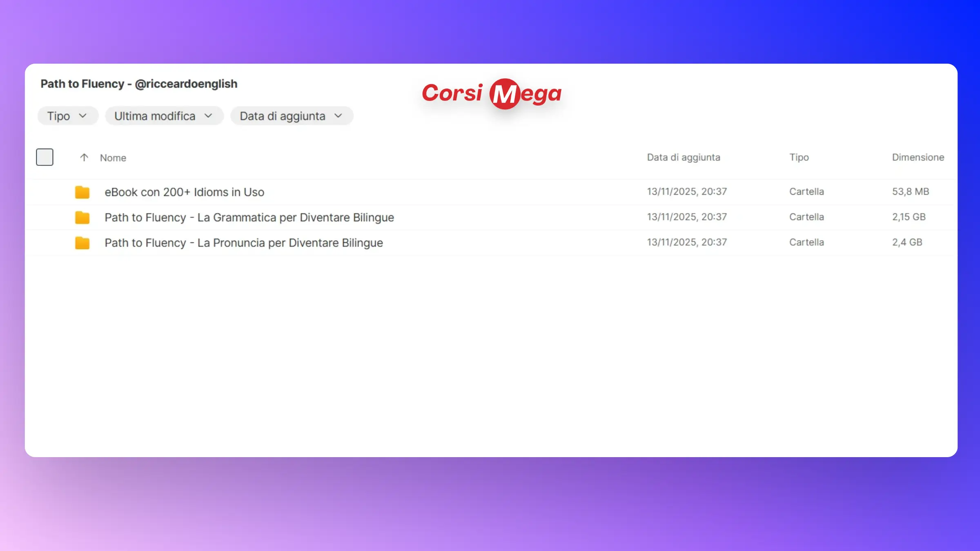Expand the Ultima modifica filter
The height and width of the screenshot is (551, 980).
coord(164,116)
